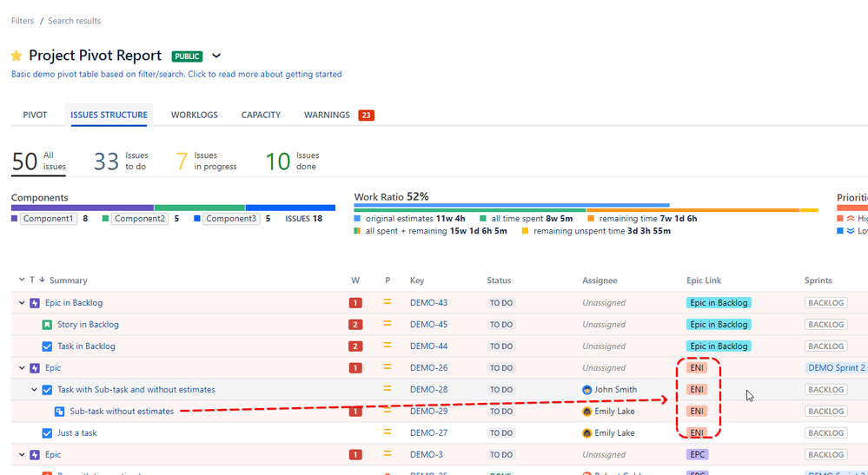868x475 pixels.
Task: Sort by T column header
Action: click(32, 280)
